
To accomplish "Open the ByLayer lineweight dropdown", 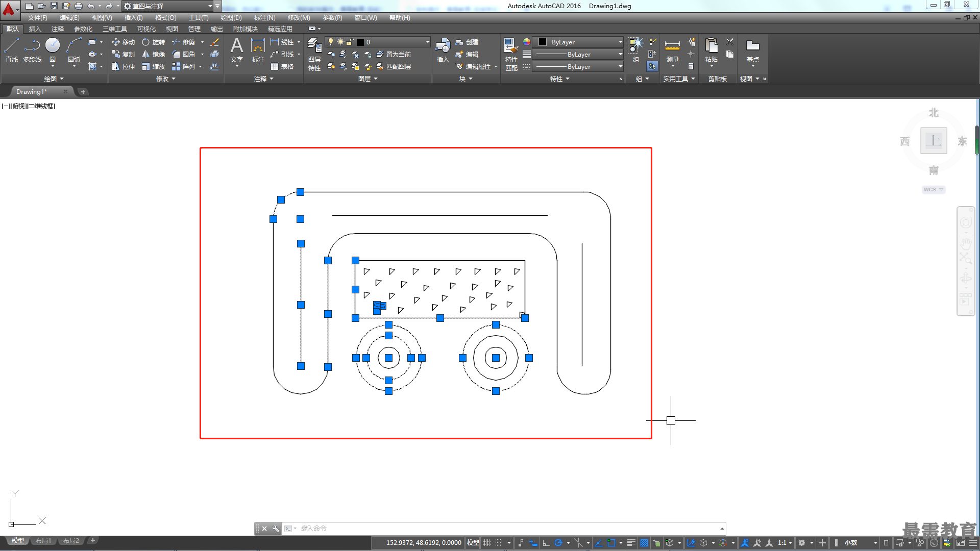I will (579, 54).
